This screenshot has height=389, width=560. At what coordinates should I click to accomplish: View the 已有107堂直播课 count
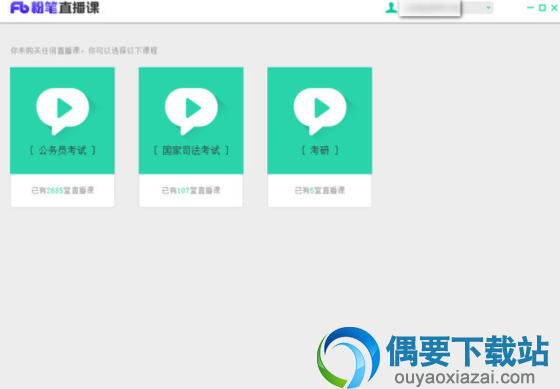191,190
